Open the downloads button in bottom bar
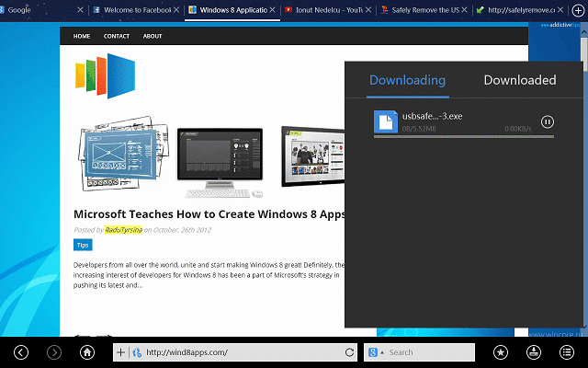Viewport: 588px width, 368px height. (x=534, y=352)
